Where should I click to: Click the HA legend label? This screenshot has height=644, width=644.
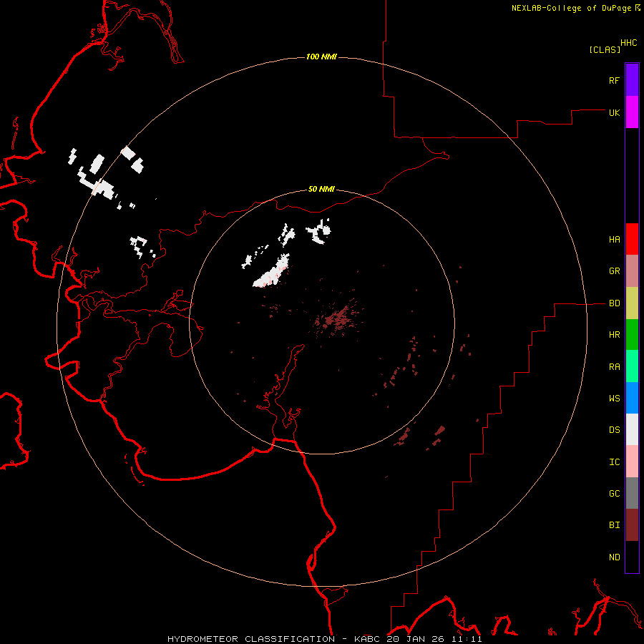pyautogui.click(x=614, y=240)
